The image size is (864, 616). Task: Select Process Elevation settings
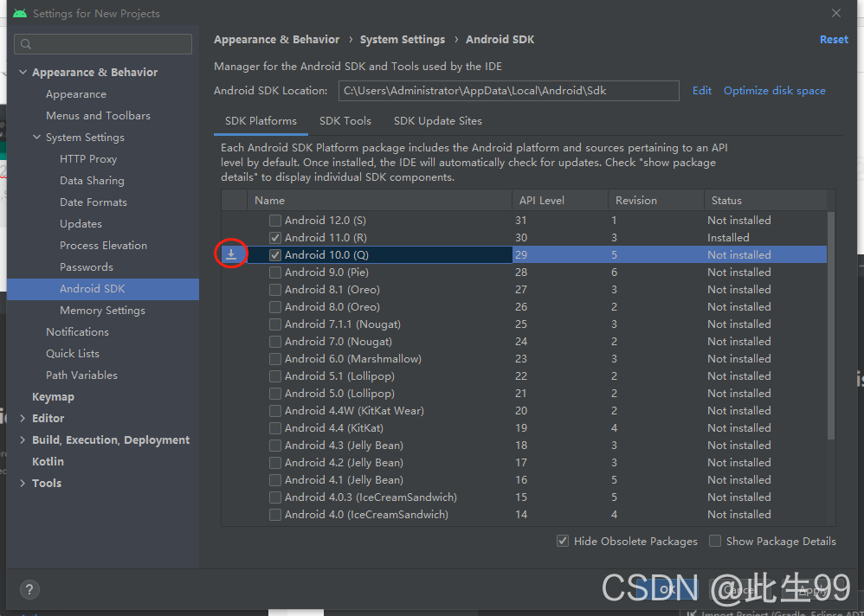[103, 246]
